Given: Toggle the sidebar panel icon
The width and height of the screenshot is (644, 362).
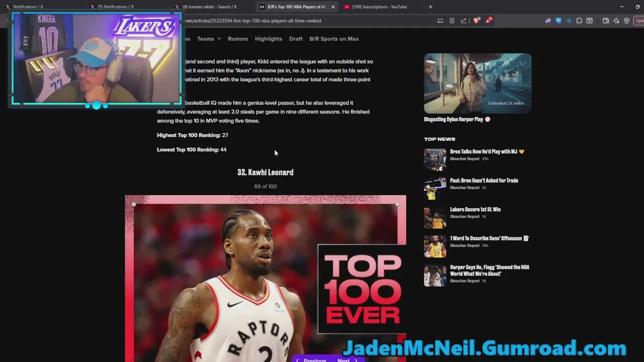Looking at the screenshot, I should click(x=590, y=21).
